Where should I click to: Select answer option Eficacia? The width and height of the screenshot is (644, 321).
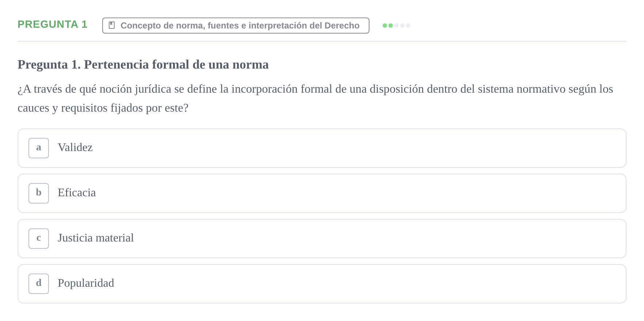click(322, 193)
